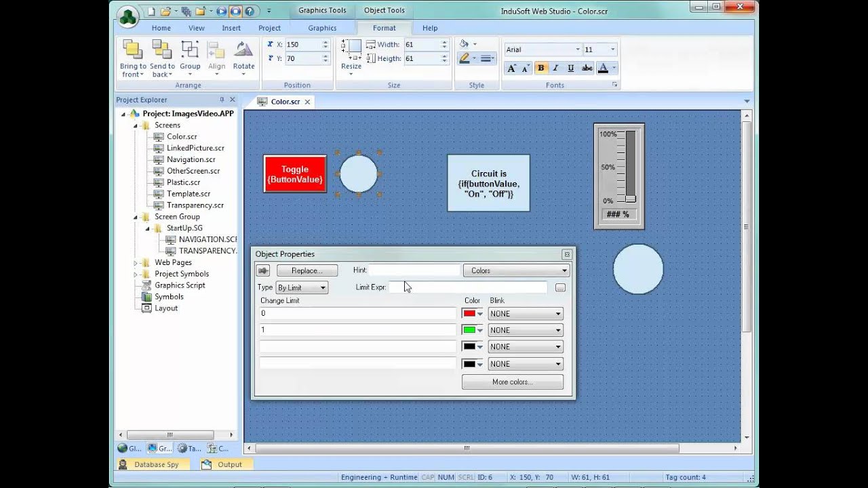Click the Rotate icon

tap(243, 49)
